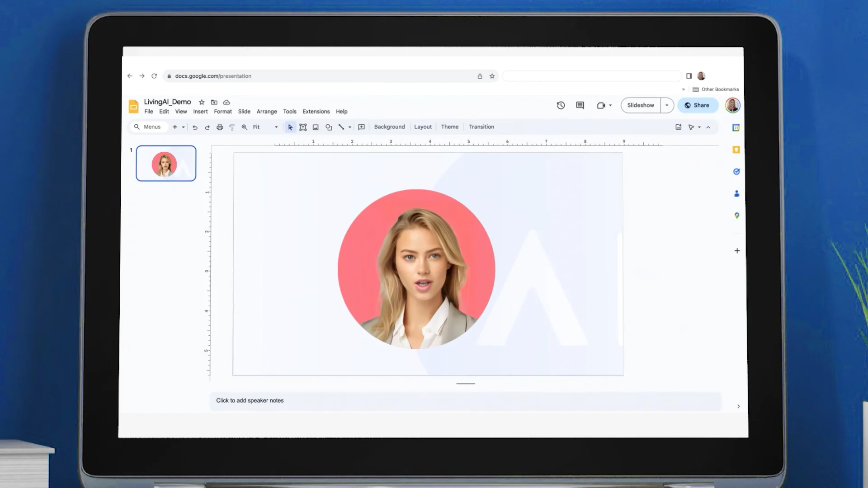Click the Slideshow button
Viewport: 868px width, 488px height.
click(x=641, y=105)
